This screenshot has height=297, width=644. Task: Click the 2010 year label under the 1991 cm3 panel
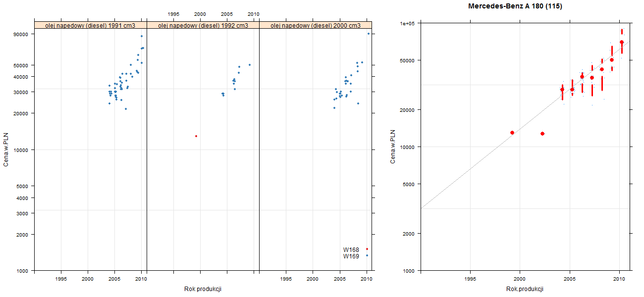pyautogui.click(x=141, y=279)
